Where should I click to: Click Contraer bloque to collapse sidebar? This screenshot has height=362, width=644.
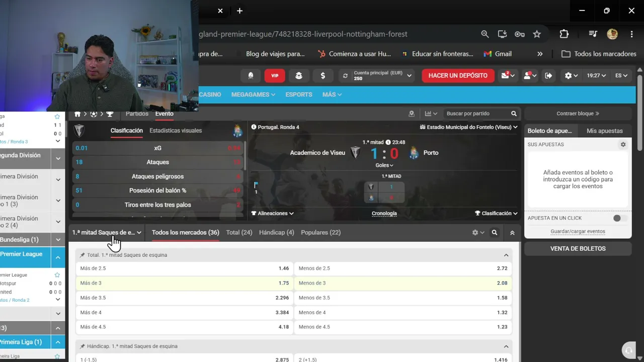tap(578, 114)
